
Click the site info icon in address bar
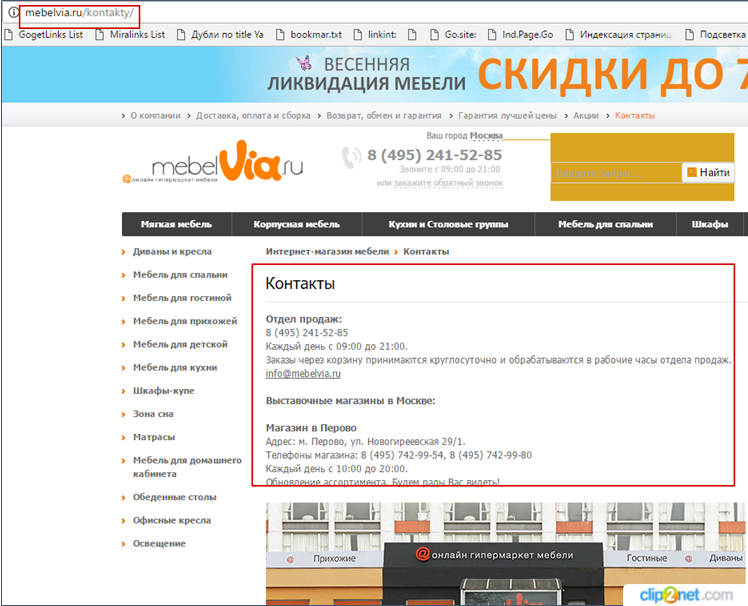(x=13, y=12)
